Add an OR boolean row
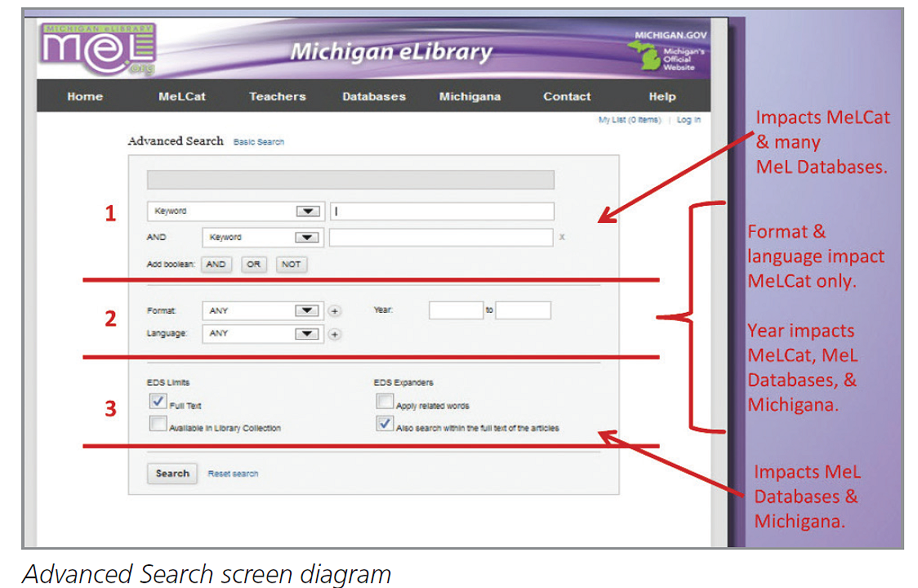Screen dimensions: 918x588 [x=253, y=265]
